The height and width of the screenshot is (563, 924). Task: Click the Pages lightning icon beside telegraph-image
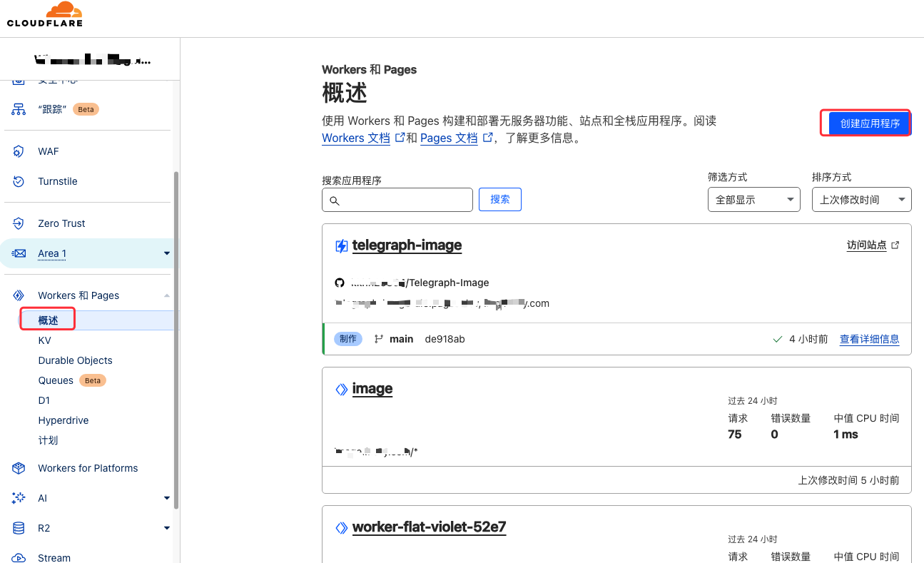(342, 246)
